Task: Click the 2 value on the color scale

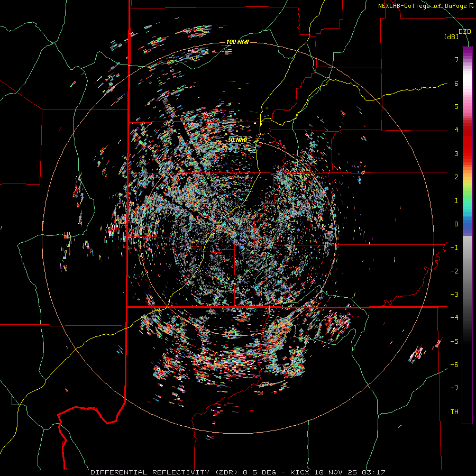Action: click(456, 177)
